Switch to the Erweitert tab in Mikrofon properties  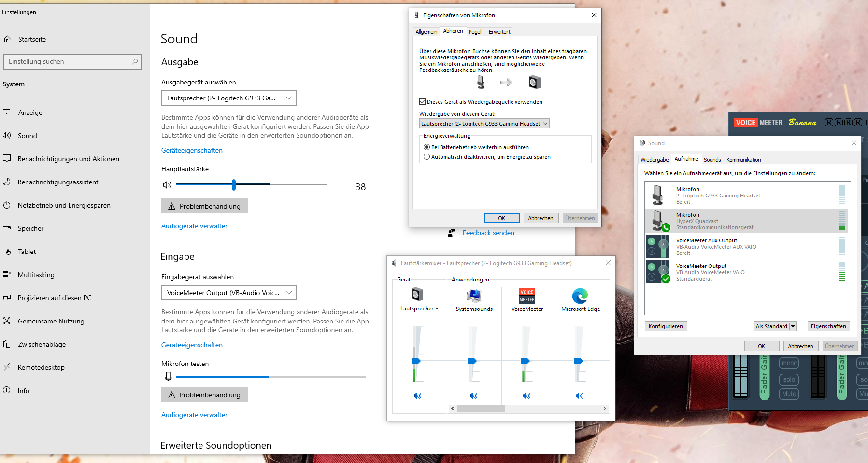click(x=499, y=32)
